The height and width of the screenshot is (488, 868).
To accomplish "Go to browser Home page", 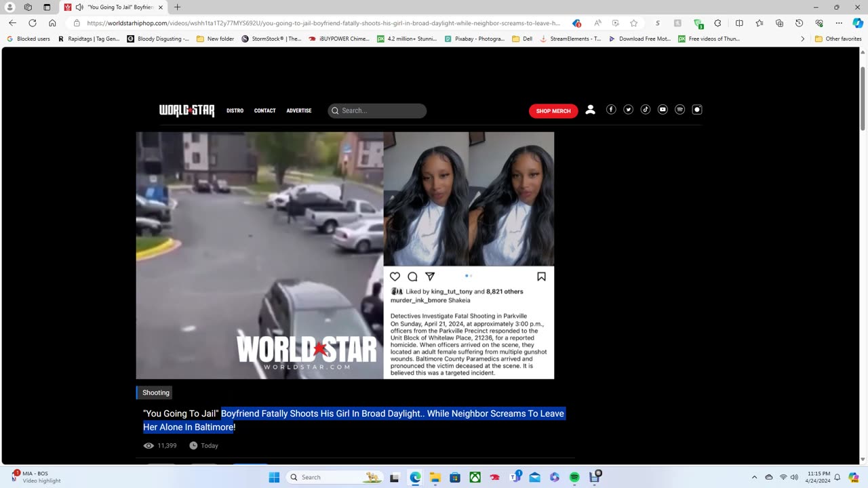I will 52,23.
